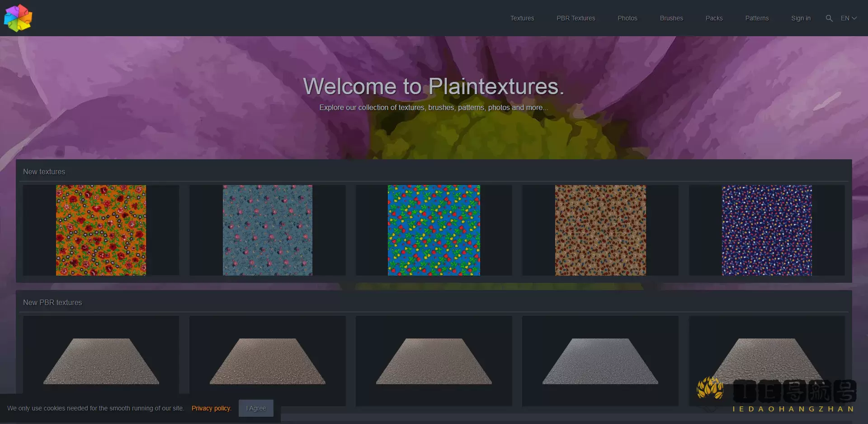Open the blue rose pattern texture
Image resolution: width=868 pixels, height=424 pixels.
(x=267, y=230)
